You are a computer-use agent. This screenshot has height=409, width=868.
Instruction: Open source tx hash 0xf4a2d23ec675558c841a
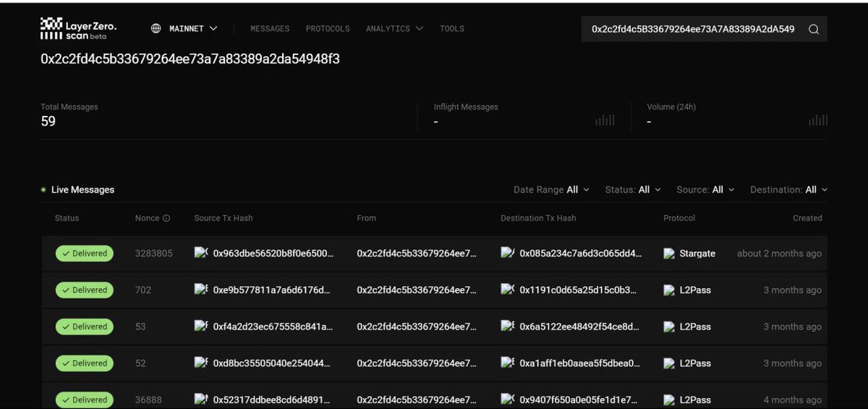[x=273, y=326]
